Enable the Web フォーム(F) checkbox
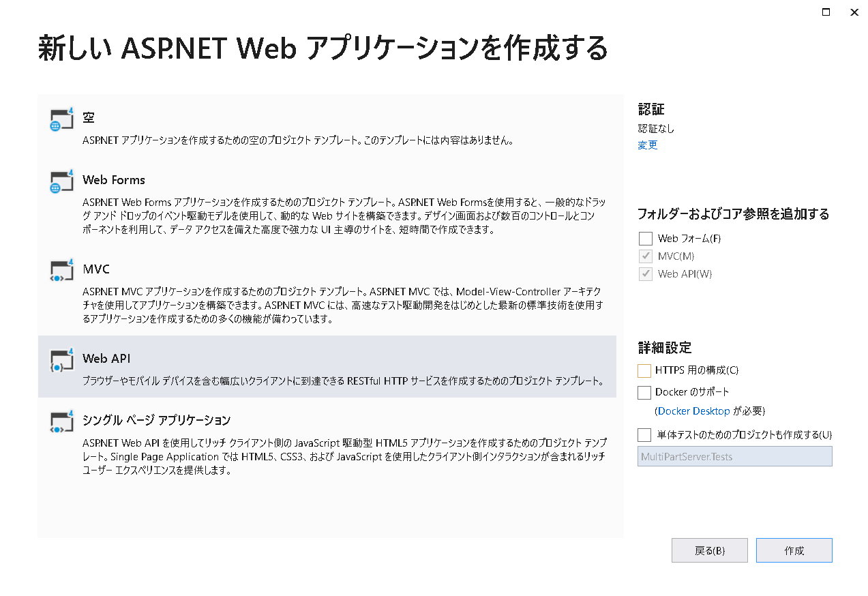 (646, 239)
